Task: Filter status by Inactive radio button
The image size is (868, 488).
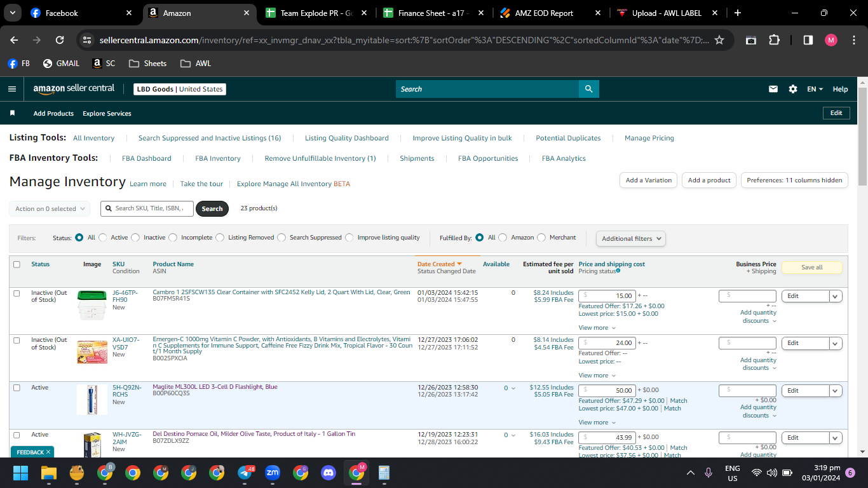Action: point(135,238)
